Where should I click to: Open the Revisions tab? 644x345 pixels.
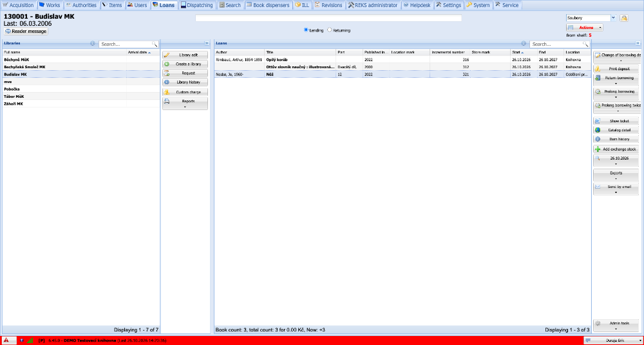pos(328,5)
